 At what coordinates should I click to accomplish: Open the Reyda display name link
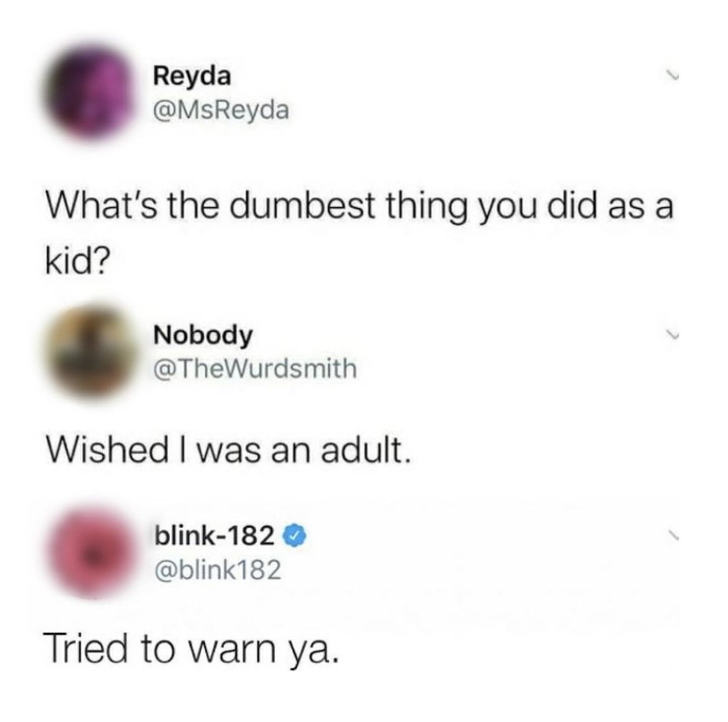pyautogui.click(x=192, y=76)
